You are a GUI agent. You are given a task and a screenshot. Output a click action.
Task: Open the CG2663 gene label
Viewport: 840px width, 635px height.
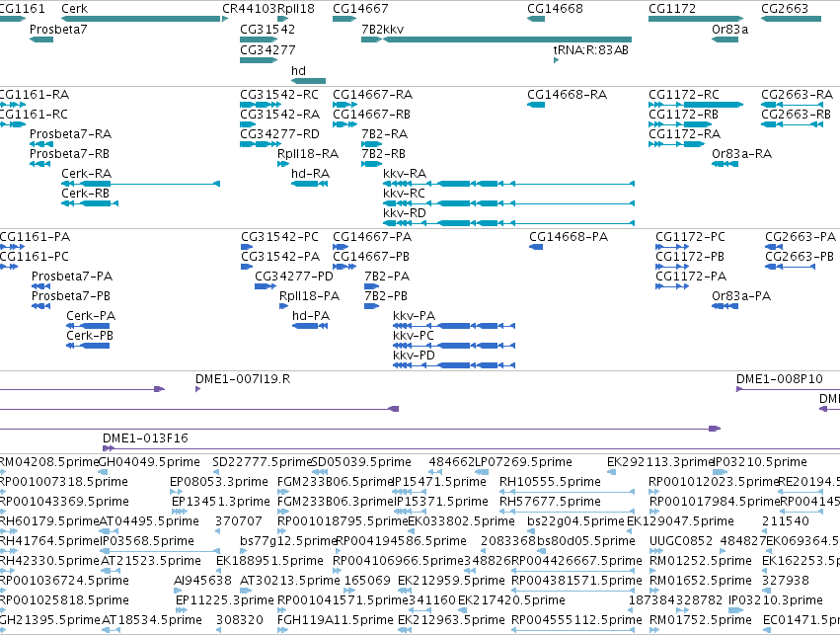785,9
